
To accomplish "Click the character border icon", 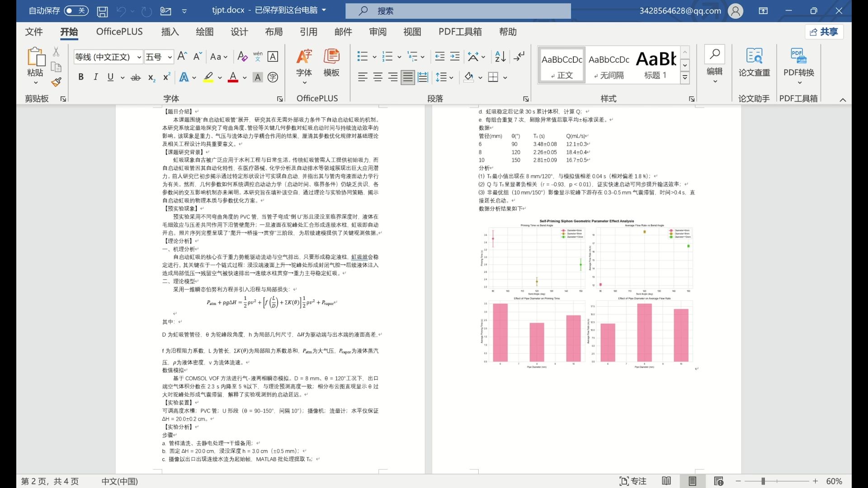I will tap(273, 56).
